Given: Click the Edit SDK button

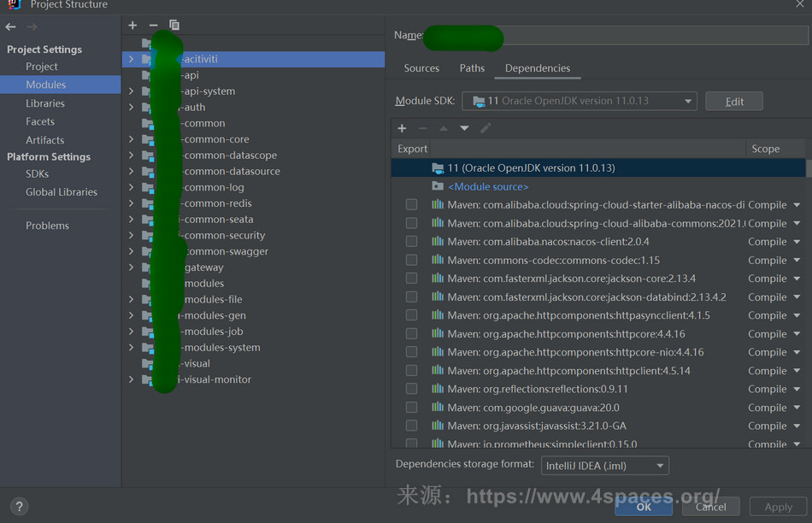Looking at the screenshot, I should coord(733,102).
